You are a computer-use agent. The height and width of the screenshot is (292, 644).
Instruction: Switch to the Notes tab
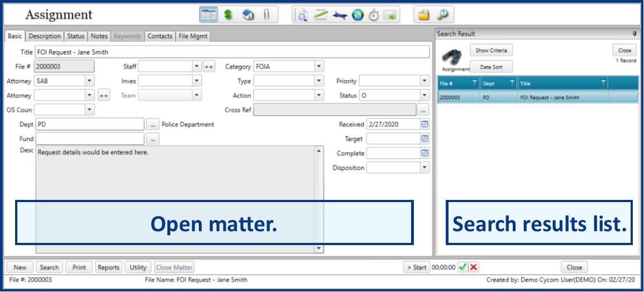coord(99,36)
